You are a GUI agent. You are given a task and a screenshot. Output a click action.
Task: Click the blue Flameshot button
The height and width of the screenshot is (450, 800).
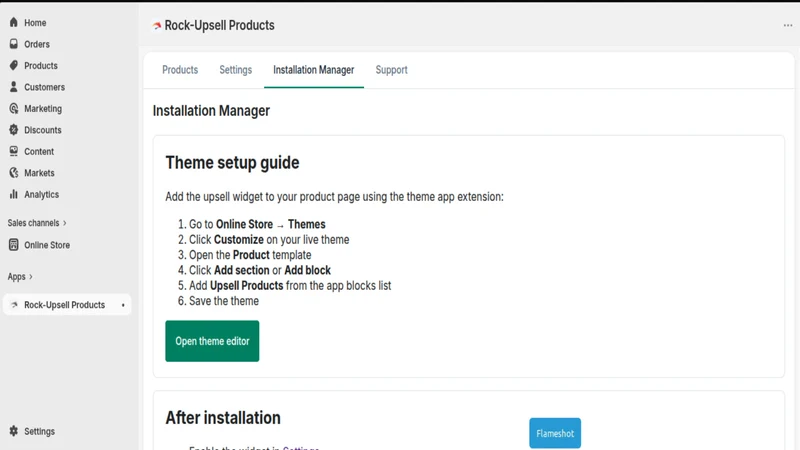[x=555, y=433]
